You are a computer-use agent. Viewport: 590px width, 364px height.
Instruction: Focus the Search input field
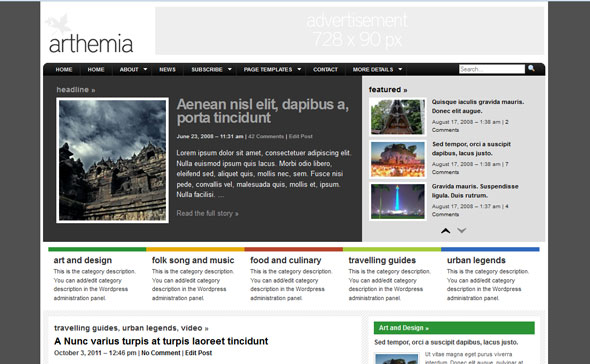[491, 69]
